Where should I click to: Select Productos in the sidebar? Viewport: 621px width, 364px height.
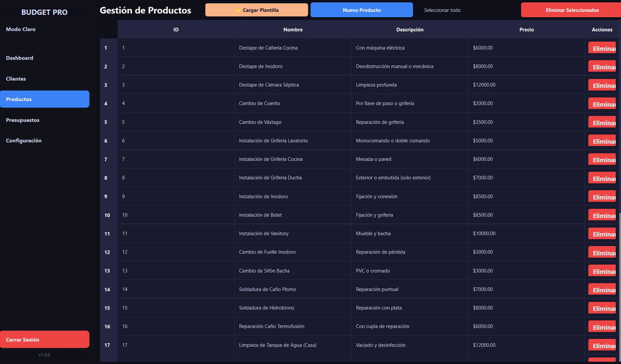coord(45,99)
